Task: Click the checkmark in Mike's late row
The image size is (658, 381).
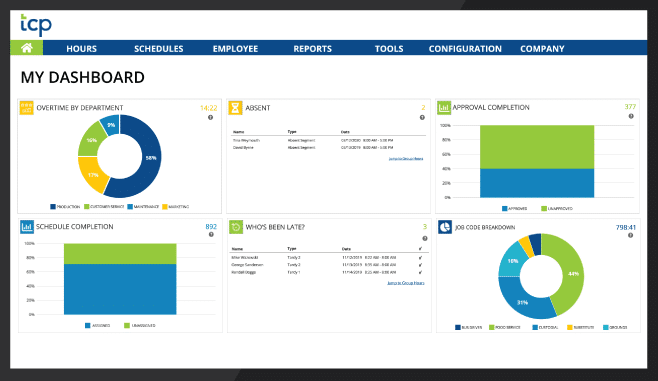Action: coord(420,258)
